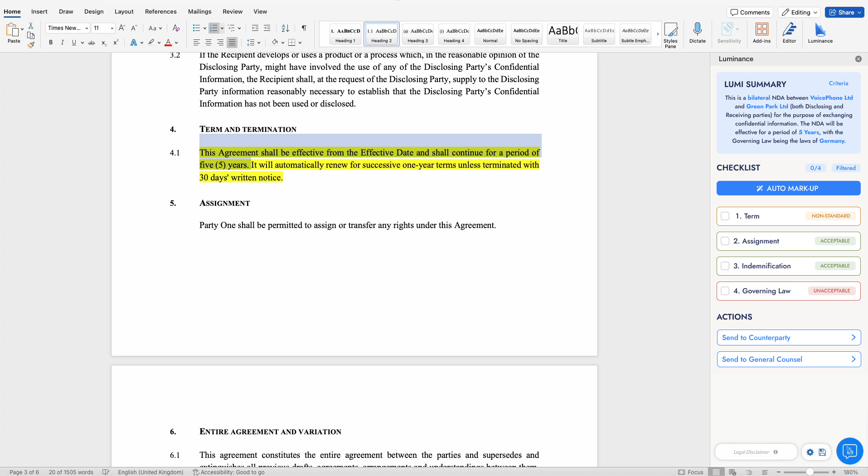The height and width of the screenshot is (476, 868).
Task: Check the 1. Term checklist box
Action: (725, 216)
